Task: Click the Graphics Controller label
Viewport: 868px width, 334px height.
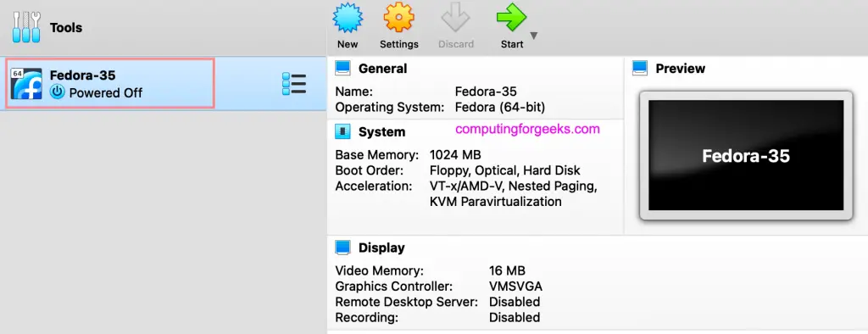Action: pyautogui.click(x=393, y=287)
